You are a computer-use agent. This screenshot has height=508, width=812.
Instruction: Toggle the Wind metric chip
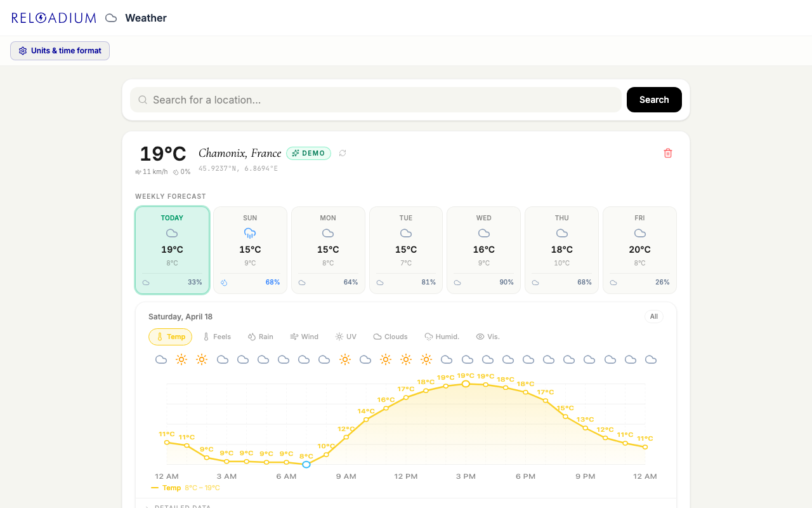click(x=304, y=337)
